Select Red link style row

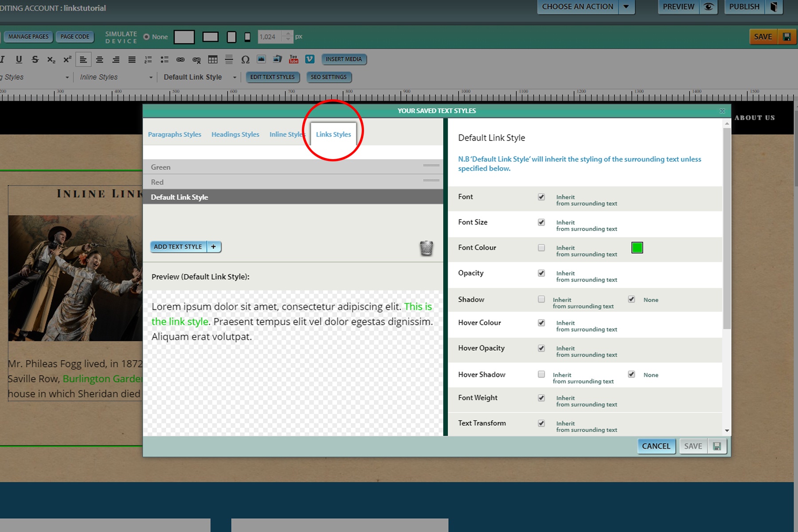(x=293, y=182)
